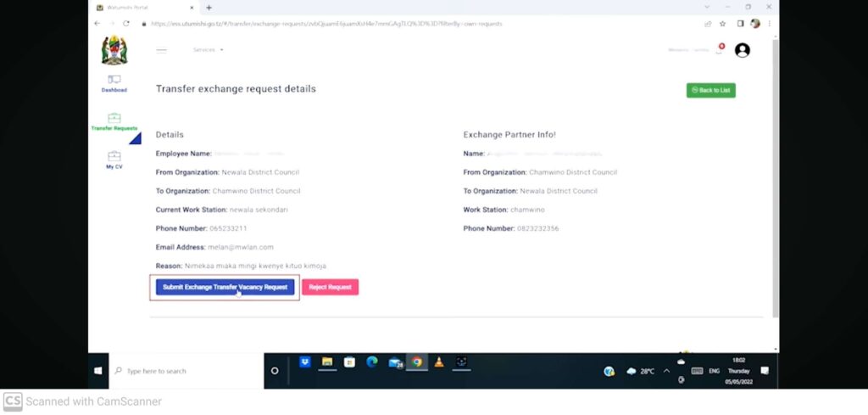This screenshot has height=415, width=868.
Task: Open Transfer Requests in the sidebar
Action: tap(114, 121)
